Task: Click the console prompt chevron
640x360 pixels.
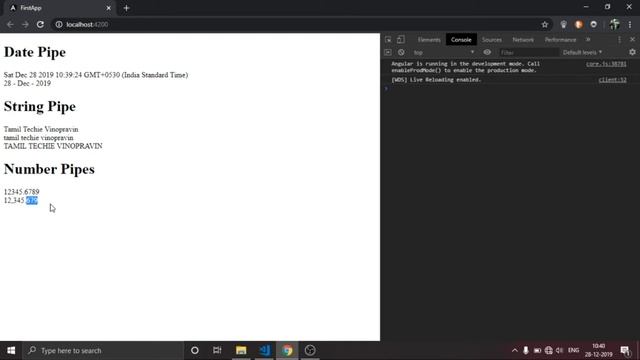Action: pos(386,88)
